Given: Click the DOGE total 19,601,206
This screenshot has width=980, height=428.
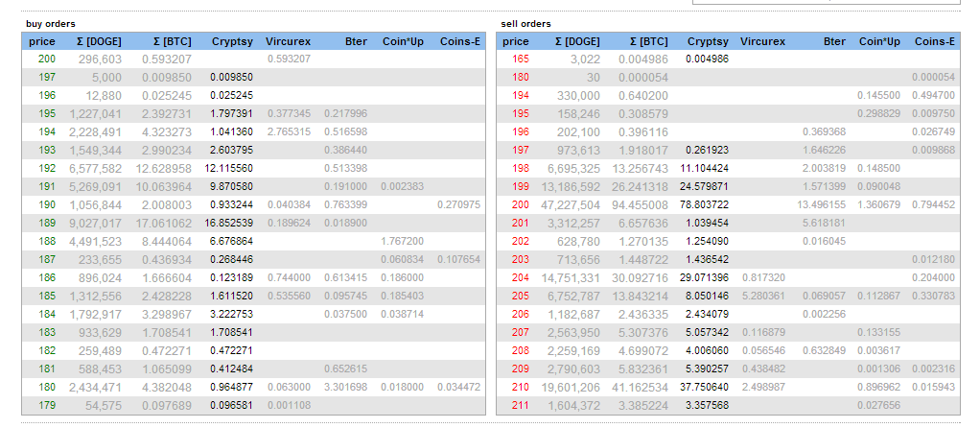Looking at the screenshot, I should click(x=572, y=388).
